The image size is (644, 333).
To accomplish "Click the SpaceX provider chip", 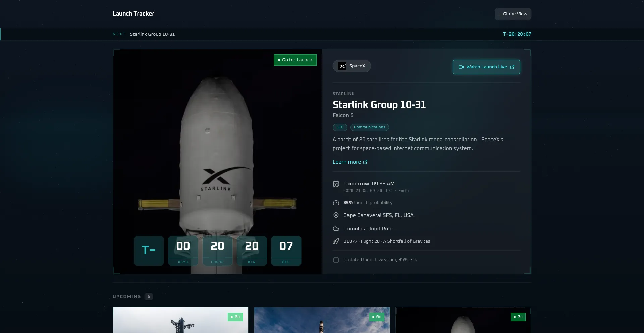I will pos(352,66).
